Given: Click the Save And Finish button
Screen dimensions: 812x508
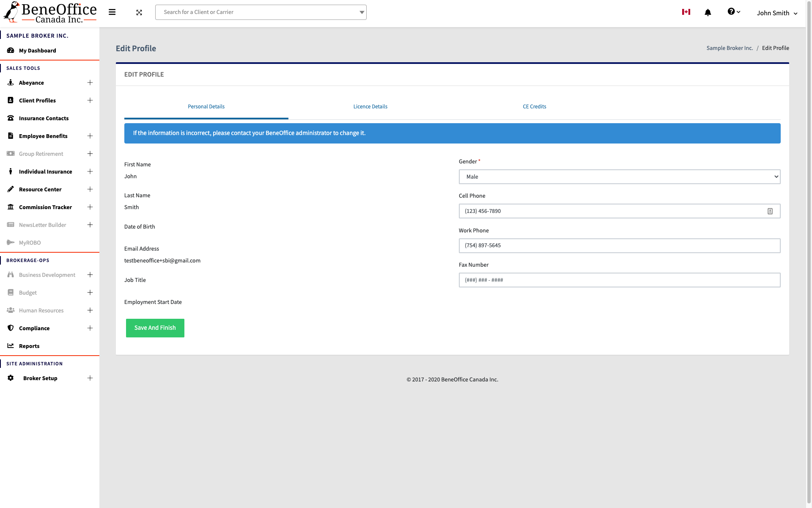Looking at the screenshot, I should point(155,328).
